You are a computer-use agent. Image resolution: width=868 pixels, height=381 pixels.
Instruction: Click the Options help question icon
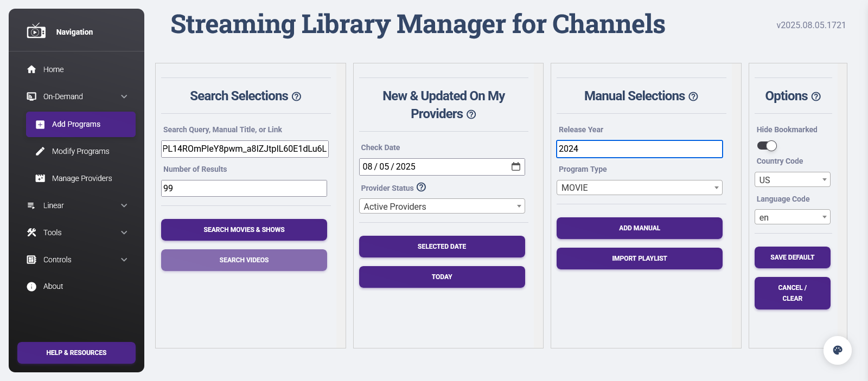pyautogui.click(x=816, y=96)
